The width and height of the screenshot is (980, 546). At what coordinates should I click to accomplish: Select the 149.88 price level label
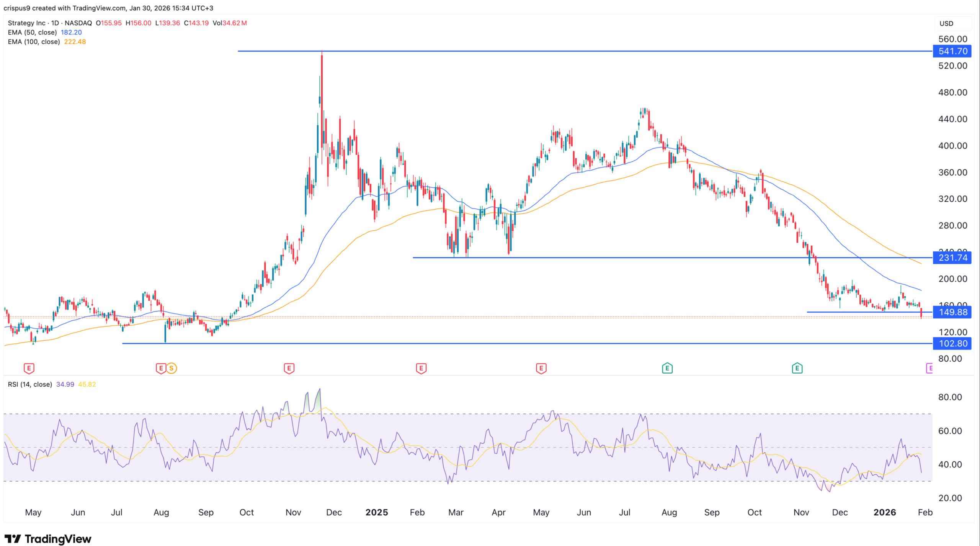point(952,312)
